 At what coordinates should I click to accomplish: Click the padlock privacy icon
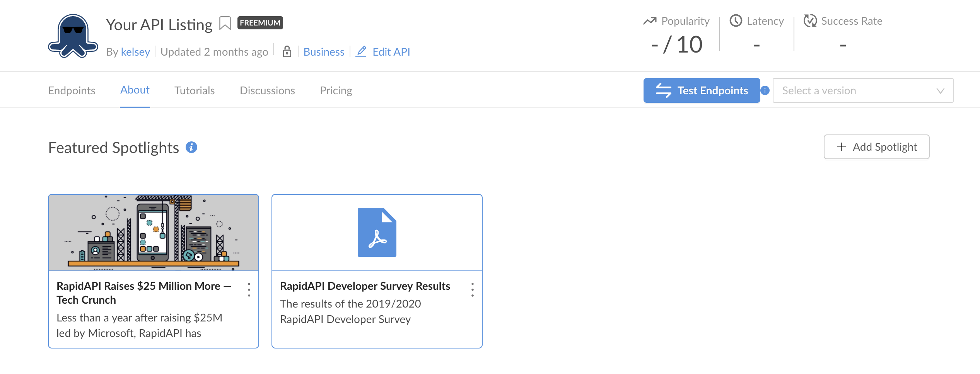[x=287, y=51]
